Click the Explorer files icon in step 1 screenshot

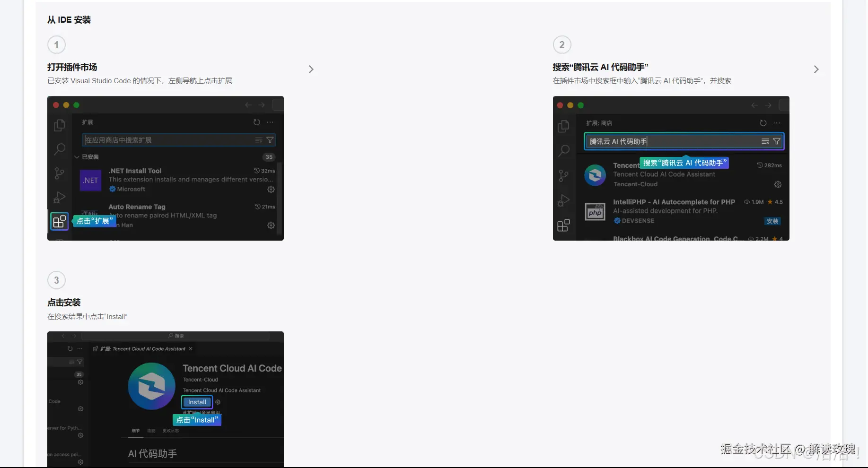click(60, 125)
